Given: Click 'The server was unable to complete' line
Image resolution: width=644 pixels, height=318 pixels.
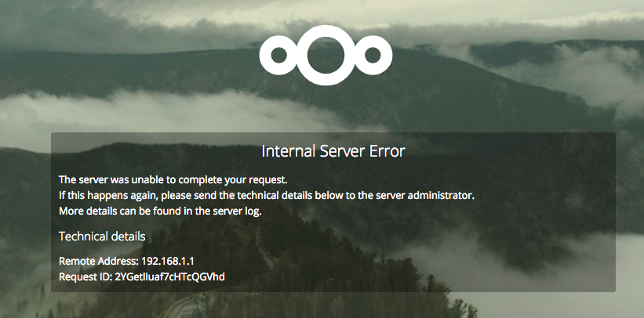Looking at the screenshot, I should (x=173, y=179).
